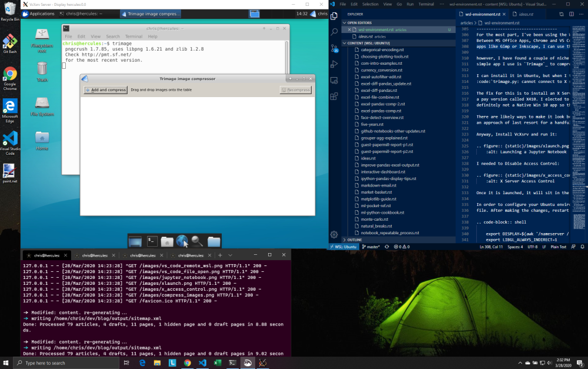Image resolution: width=588 pixels, height=369 pixels.
Task: Open the Search view in VS Code sidebar
Action: coord(335,32)
